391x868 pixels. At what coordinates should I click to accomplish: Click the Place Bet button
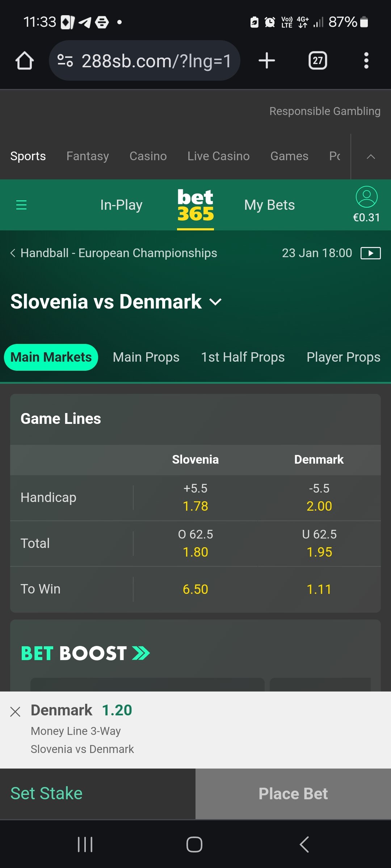pyautogui.click(x=293, y=793)
